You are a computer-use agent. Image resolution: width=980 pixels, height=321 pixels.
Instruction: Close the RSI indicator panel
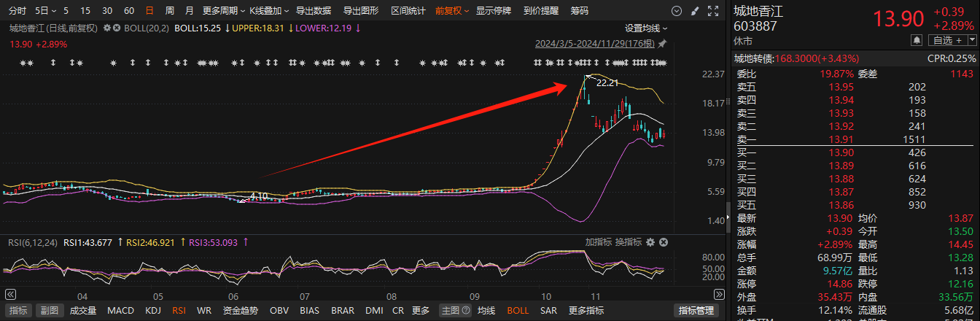point(663,242)
